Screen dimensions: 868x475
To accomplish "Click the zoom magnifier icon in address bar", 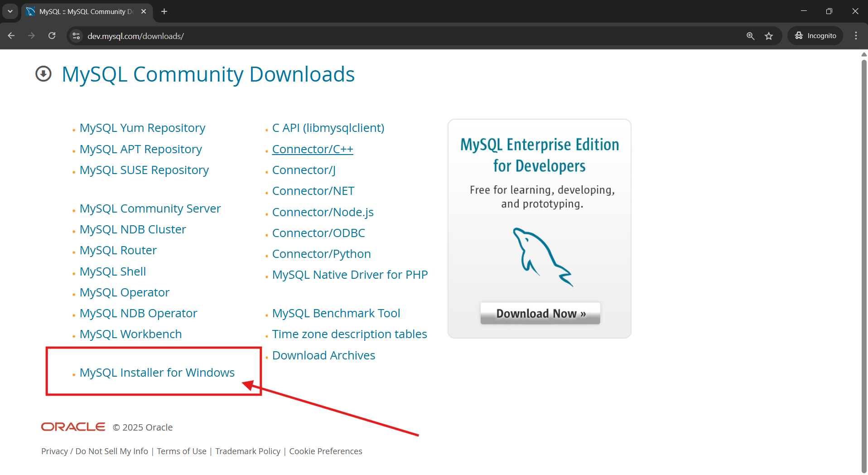I will point(750,36).
